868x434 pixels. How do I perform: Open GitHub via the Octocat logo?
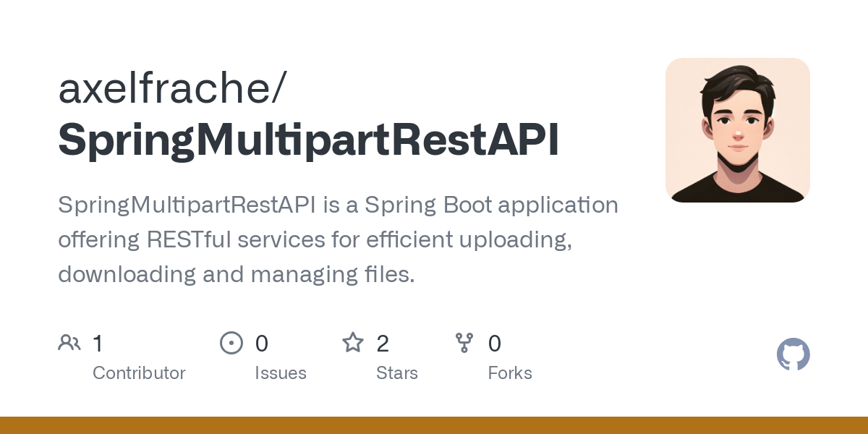point(793,354)
